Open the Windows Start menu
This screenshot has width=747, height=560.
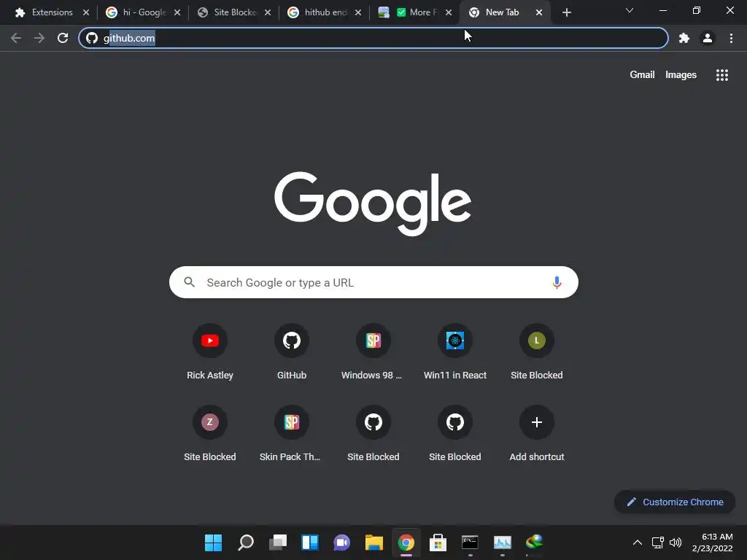point(213,542)
